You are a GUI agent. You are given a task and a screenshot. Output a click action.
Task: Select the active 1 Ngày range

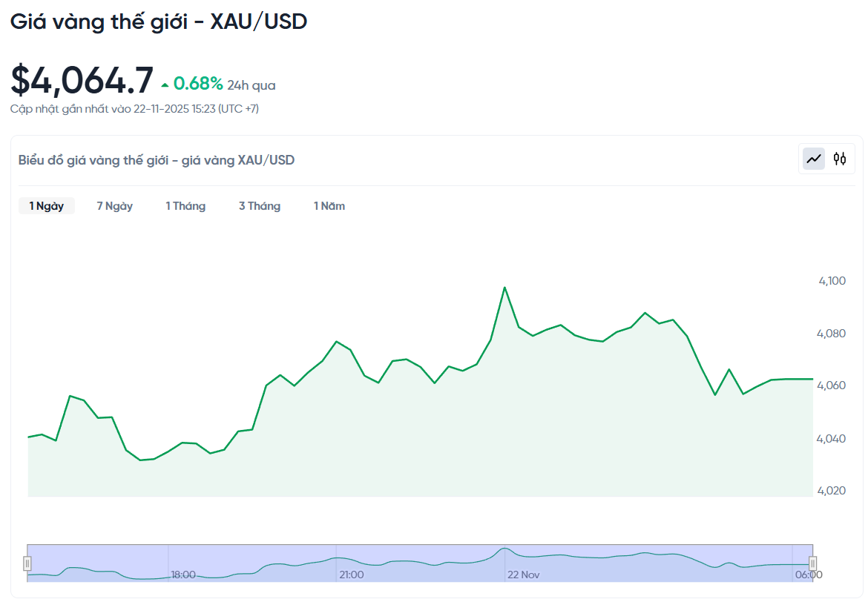pyautogui.click(x=46, y=205)
